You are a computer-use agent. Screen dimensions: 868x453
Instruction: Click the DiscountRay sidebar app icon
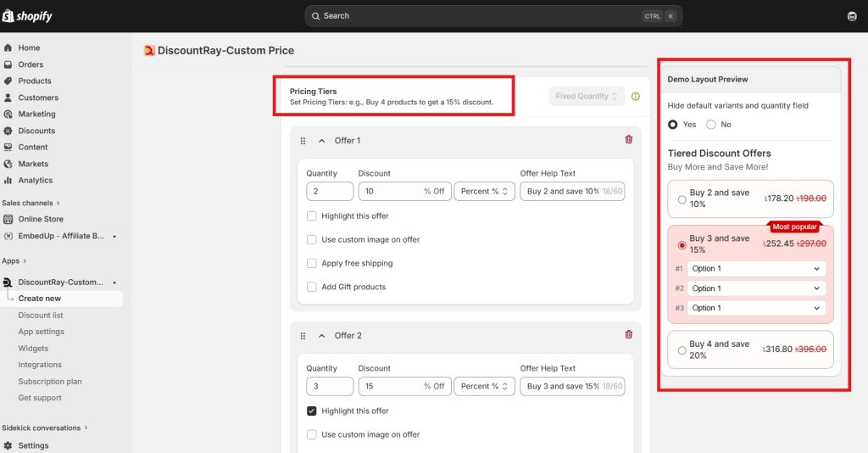click(x=8, y=282)
